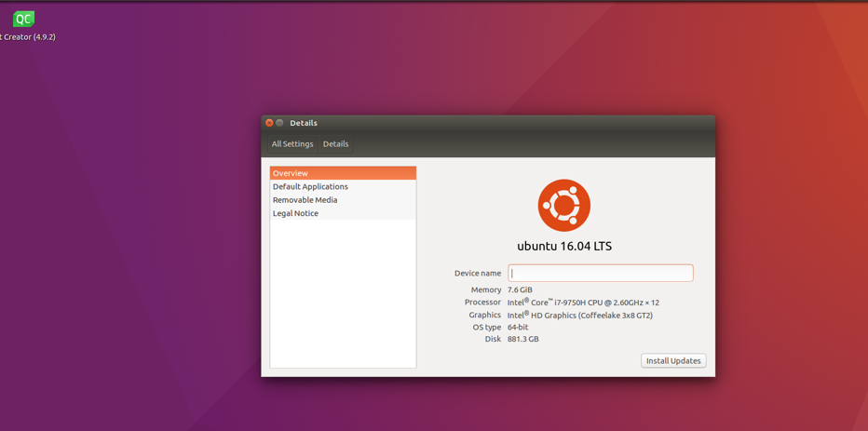Click the Processor label
This screenshot has height=431, width=868.
click(x=482, y=303)
